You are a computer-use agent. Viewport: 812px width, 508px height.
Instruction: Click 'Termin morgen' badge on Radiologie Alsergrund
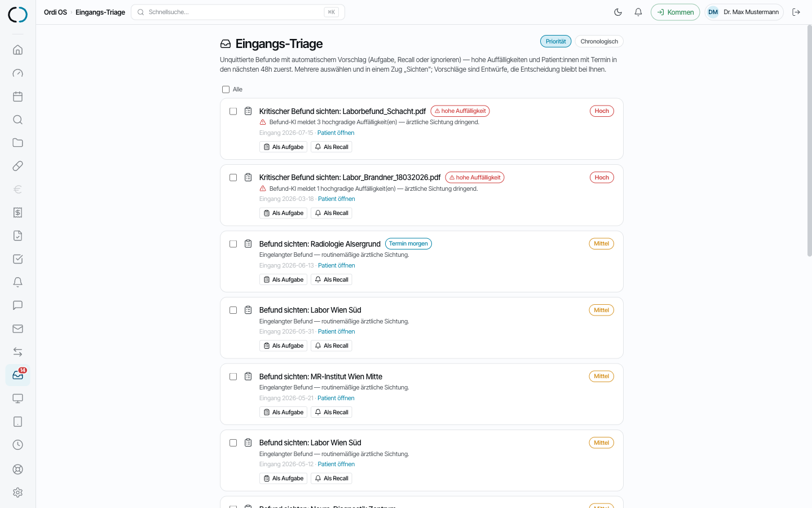[408, 244]
